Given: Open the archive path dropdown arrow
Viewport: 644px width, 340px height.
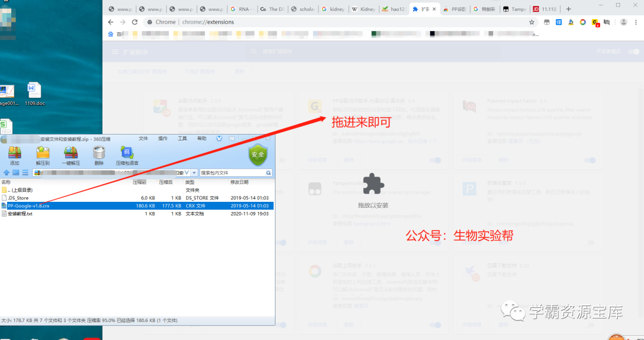Looking at the screenshot, I should coord(194,173).
